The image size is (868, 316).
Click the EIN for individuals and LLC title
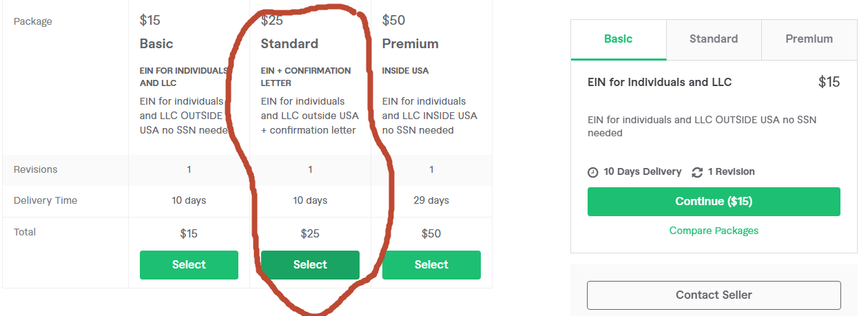659,83
